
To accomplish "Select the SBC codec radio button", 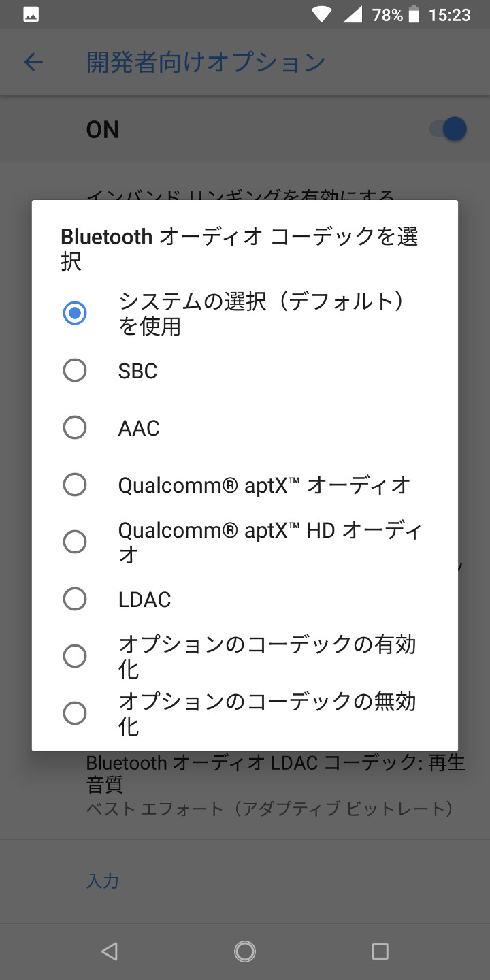I will point(75,371).
